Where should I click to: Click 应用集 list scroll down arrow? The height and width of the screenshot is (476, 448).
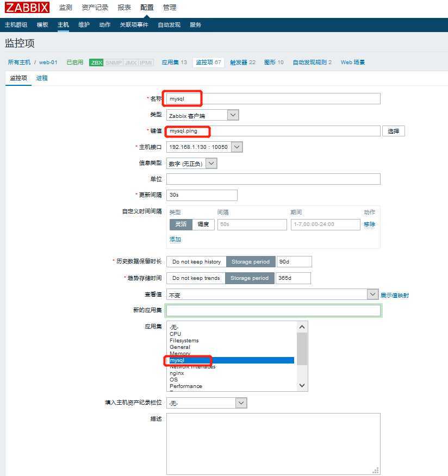click(302, 385)
